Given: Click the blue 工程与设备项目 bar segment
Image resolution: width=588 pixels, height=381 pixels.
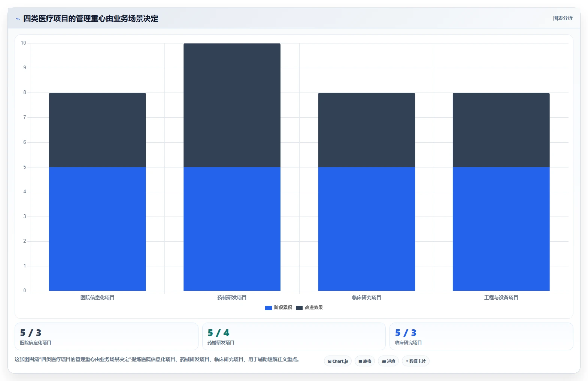Looking at the screenshot, I should (501, 229).
